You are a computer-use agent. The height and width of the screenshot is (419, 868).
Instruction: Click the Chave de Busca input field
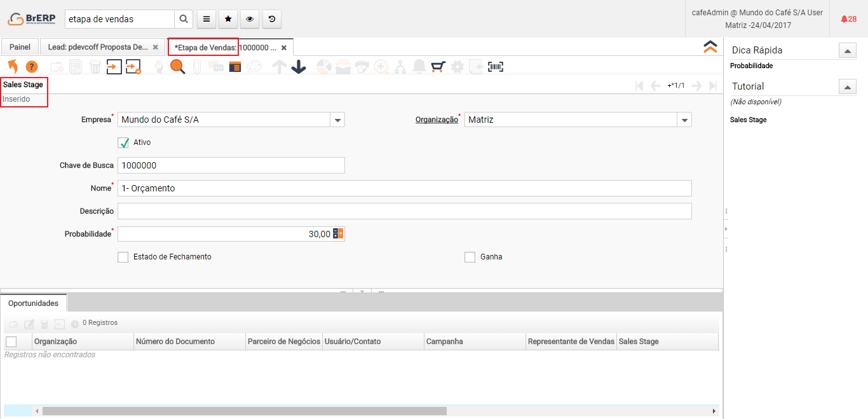(x=231, y=165)
